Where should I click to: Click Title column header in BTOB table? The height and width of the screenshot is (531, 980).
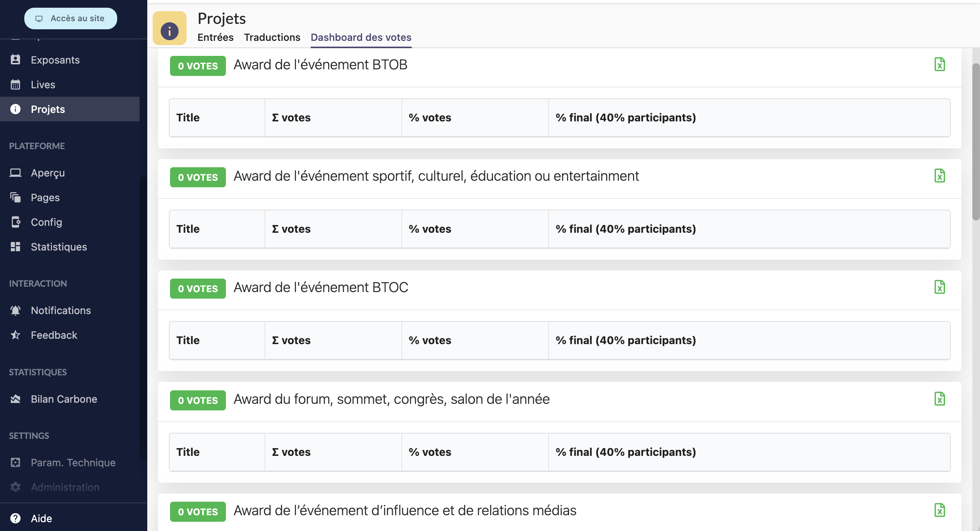click(x=217, y=118)
